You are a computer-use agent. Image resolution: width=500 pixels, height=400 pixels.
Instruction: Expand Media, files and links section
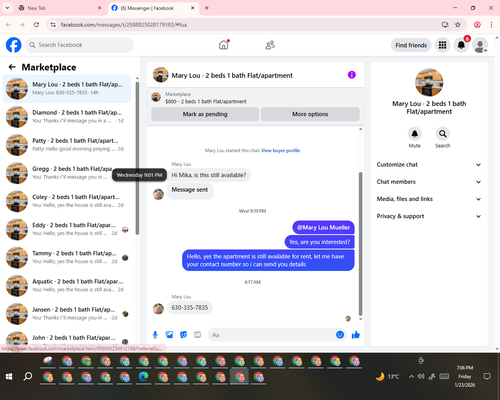tap(429, 199)
